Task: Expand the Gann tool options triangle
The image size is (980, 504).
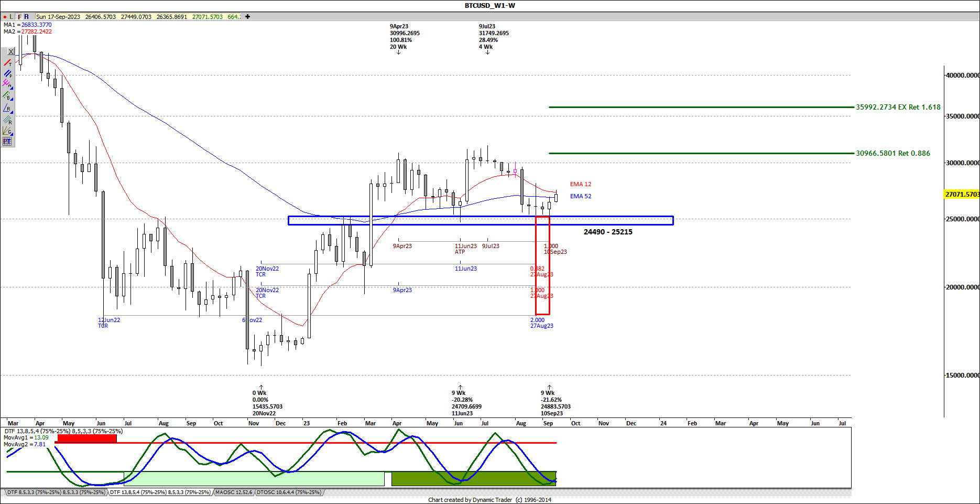Action: 12,135
